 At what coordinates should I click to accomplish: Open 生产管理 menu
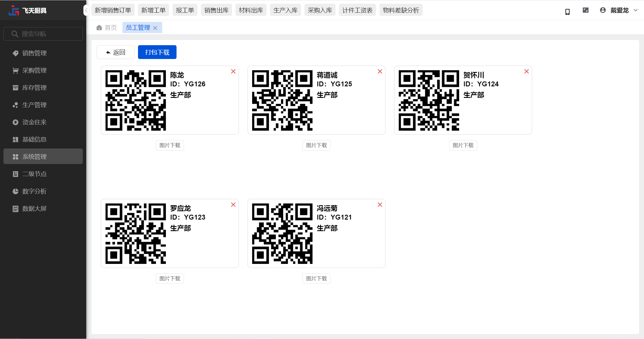coord(43,105)
